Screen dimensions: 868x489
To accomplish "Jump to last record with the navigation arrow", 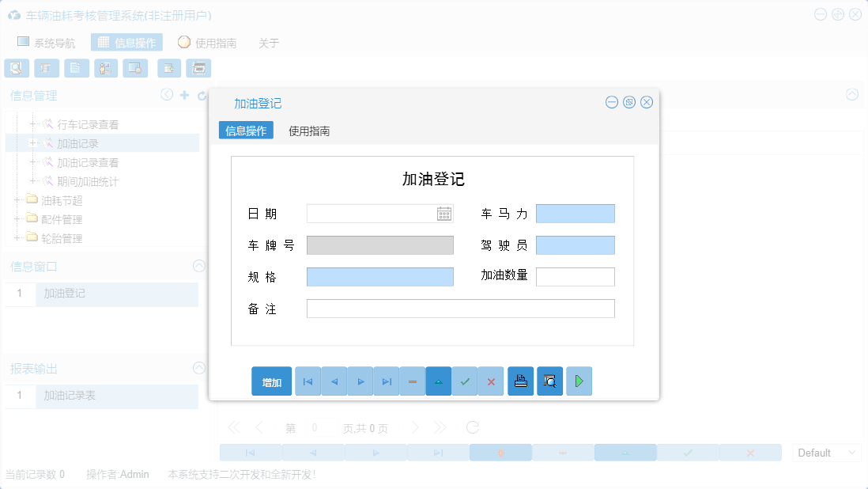I will (x=386, y=381).
